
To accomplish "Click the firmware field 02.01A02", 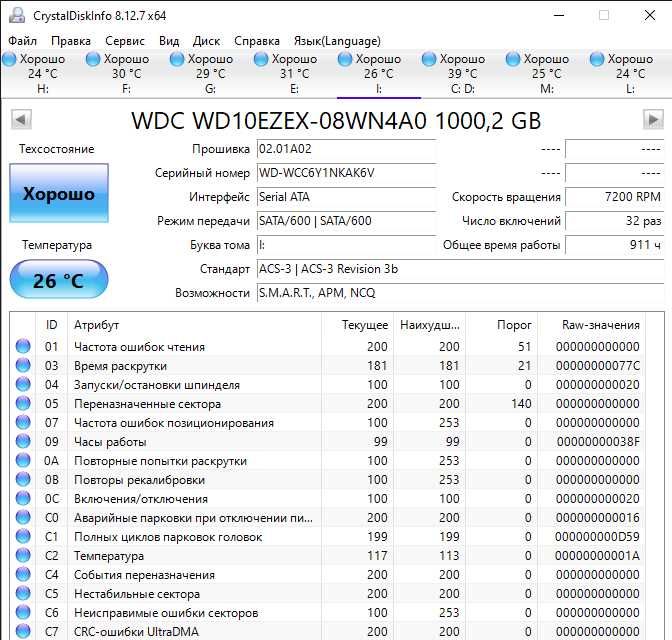I will pyautogui.click(x=346, y=149).
